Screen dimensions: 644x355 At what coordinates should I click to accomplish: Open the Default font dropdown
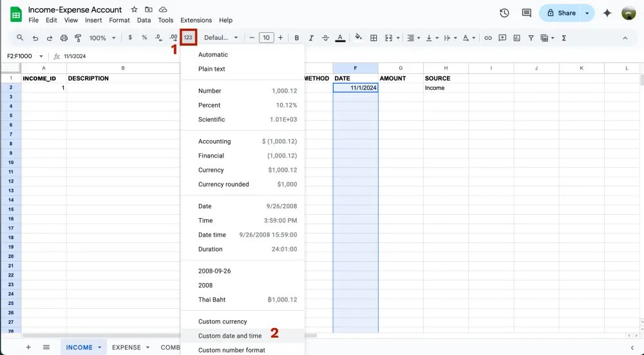pos(221,38)
